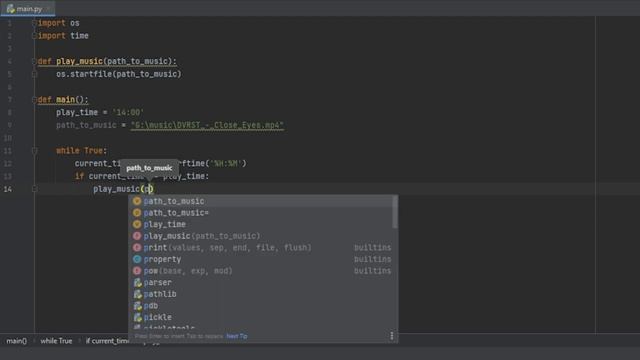Click the Next Tip link
The height and width of the screenshot is (360, 640).
coord(237,336)
